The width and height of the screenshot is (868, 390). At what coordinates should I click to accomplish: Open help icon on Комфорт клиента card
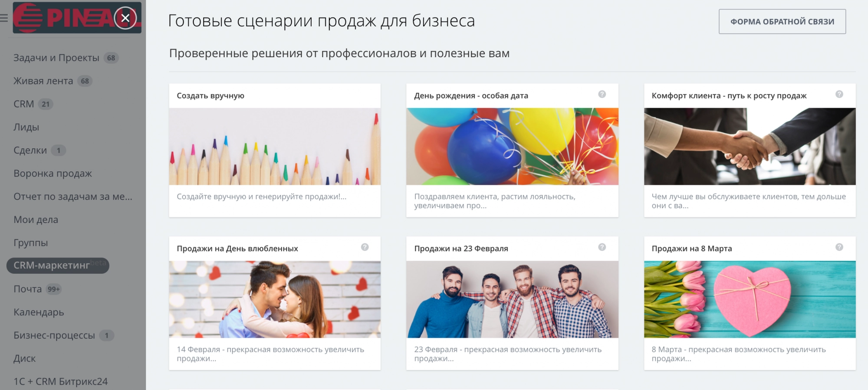(x=839, y=94)
